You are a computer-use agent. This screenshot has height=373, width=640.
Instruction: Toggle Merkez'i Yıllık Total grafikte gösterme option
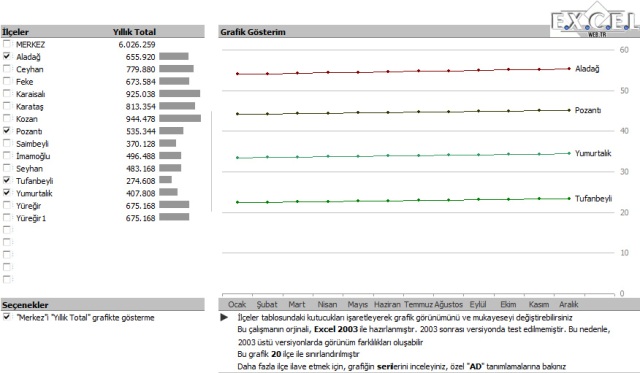[7, 317]
